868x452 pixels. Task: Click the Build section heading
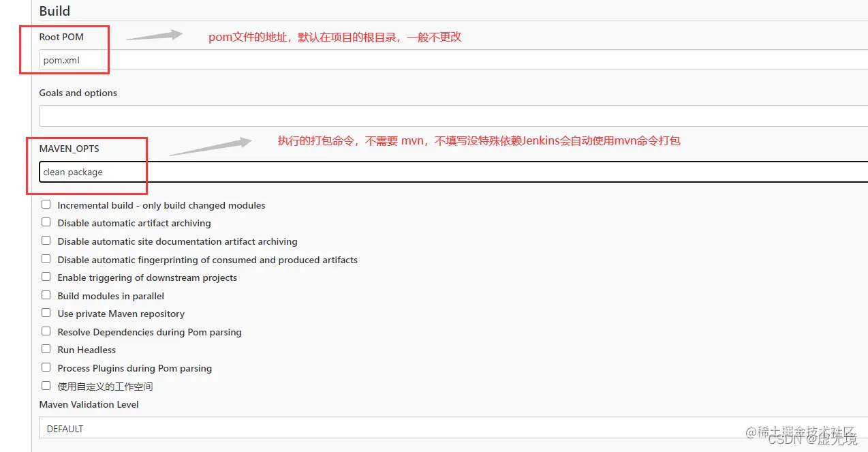(x=55, y=11)
